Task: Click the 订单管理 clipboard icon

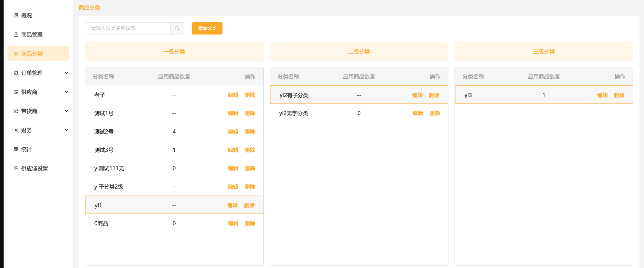Action: [16, 73]
